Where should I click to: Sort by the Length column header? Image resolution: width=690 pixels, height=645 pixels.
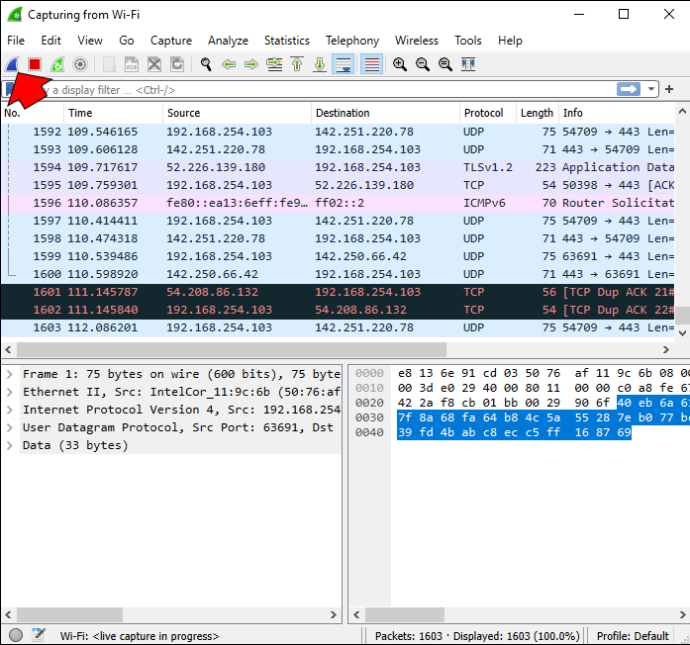pyautogui.click(x=537, y=113)
